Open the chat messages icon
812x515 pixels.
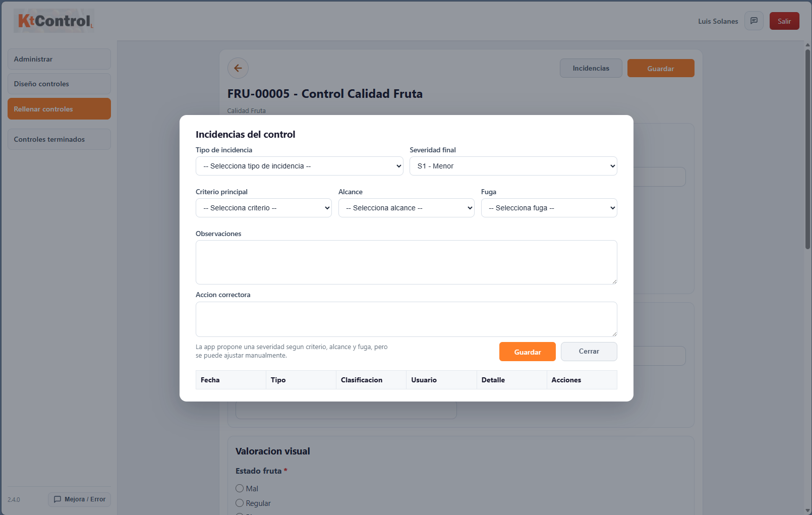pos(754,21)
